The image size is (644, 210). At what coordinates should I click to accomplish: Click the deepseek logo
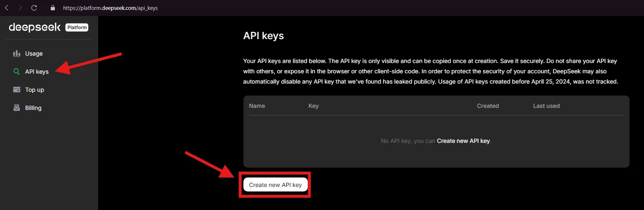[x=35, y=27]
